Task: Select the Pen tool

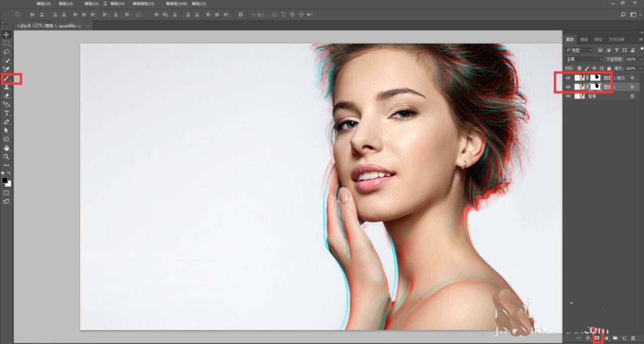Action: pos(6,122)
